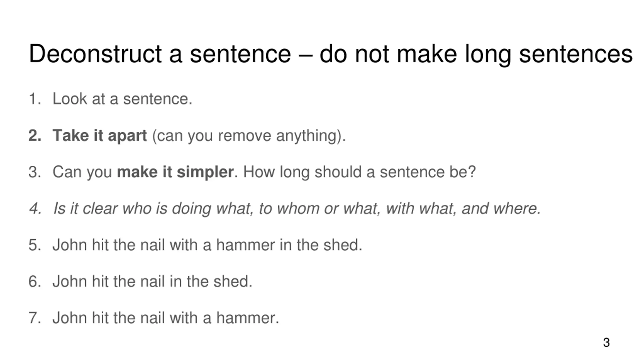
Task: Click list number 3 marker beside "Can you"
Action: [x=35, y=172]
